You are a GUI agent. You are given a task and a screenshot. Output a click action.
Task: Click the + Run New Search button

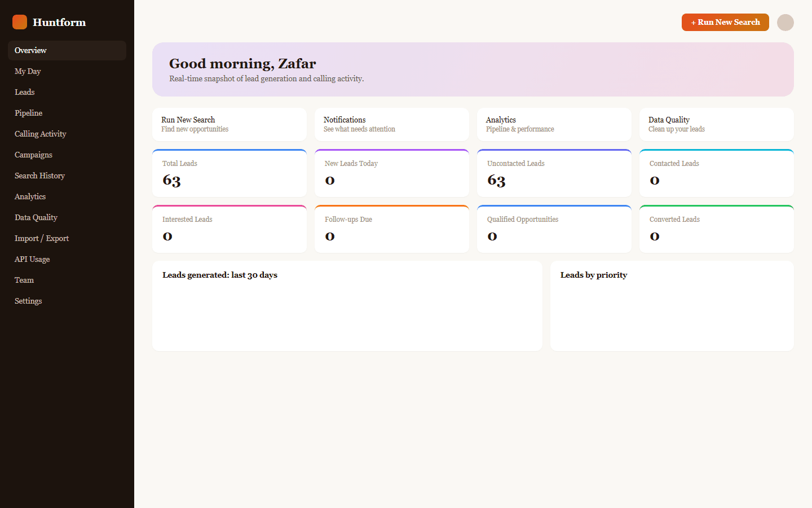tap(725, 23)
